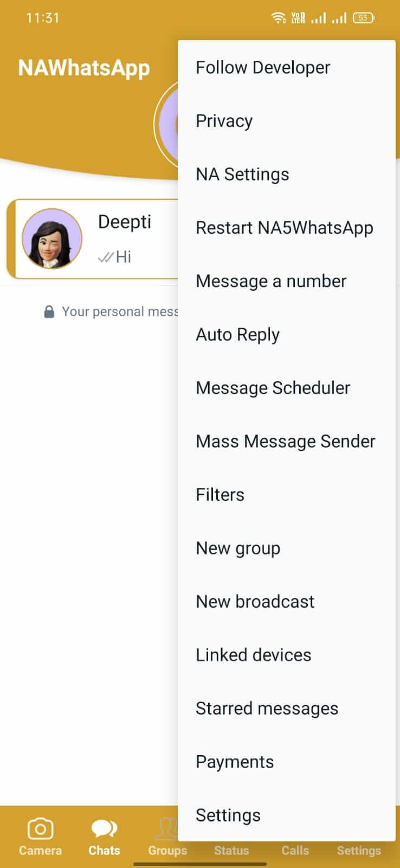Open Payments from menu
This screenshot has width=400, height=868.
click(286, 762)
